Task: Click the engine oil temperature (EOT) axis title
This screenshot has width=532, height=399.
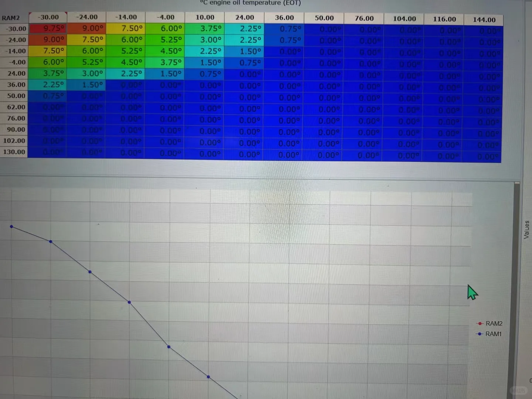Action: (x=250, y=3)
